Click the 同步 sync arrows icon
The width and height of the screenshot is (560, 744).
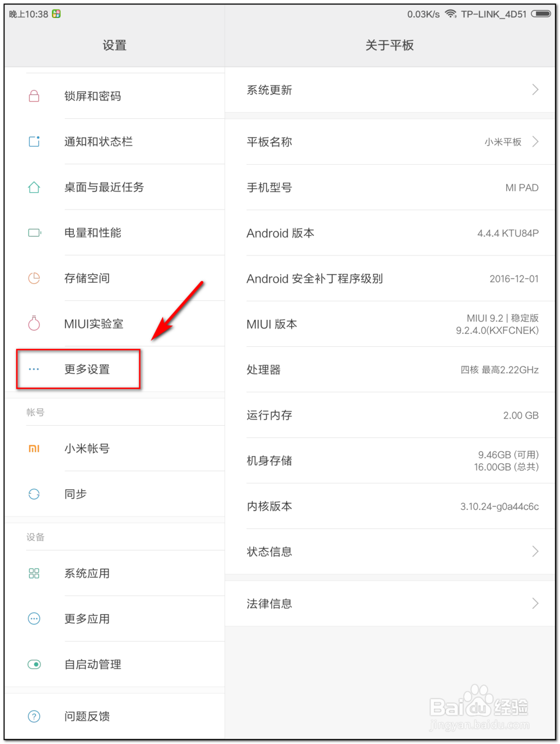[34, 494]
